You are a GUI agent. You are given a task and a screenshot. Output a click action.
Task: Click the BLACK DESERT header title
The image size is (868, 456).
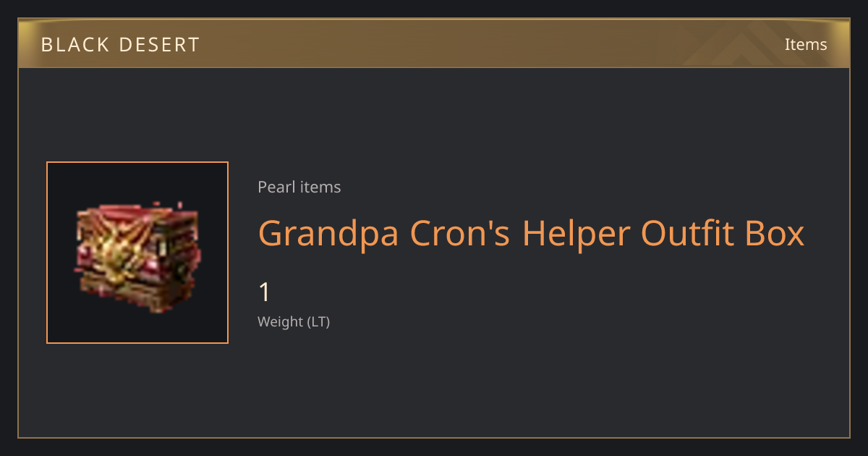coord(120,45)
